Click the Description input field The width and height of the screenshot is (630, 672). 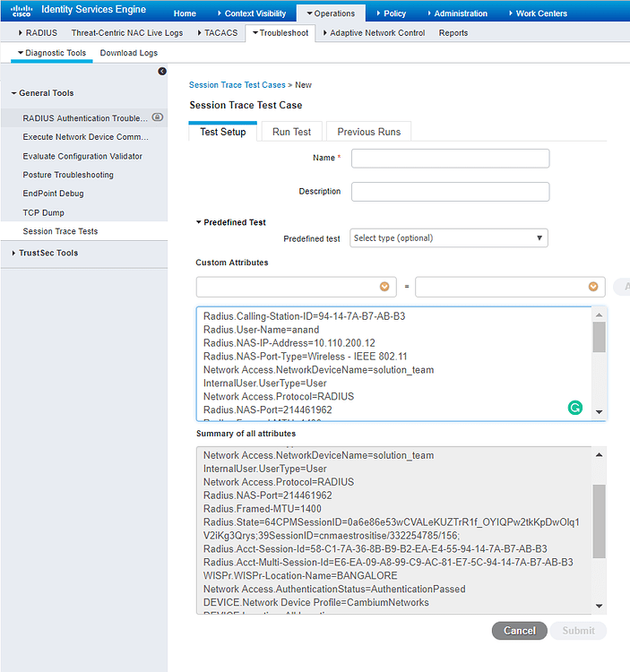pos(451,192)
